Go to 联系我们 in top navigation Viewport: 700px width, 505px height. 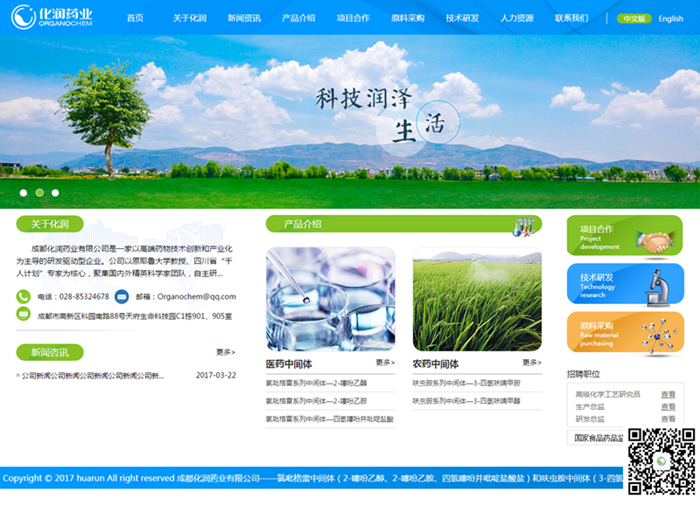point(571,18)
